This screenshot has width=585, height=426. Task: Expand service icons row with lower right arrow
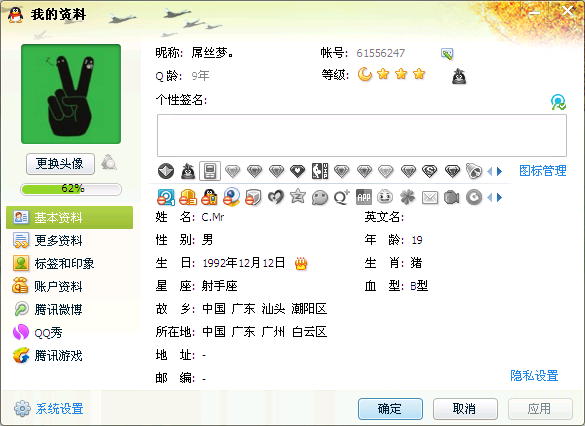tap(500, 197)
